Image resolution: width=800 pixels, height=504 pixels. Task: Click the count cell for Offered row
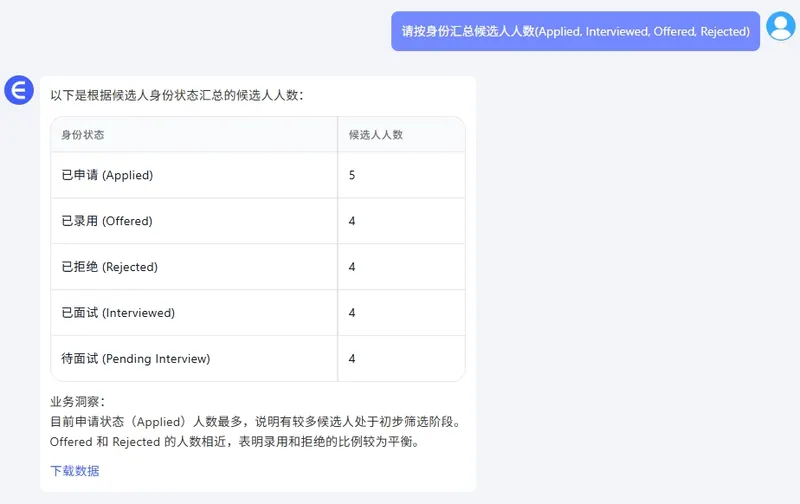352,221
